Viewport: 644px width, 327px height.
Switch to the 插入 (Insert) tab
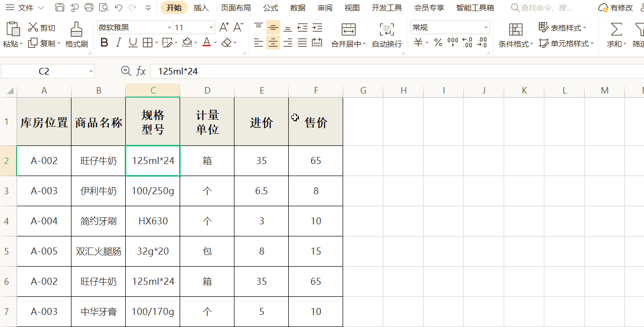coord(201,8)
